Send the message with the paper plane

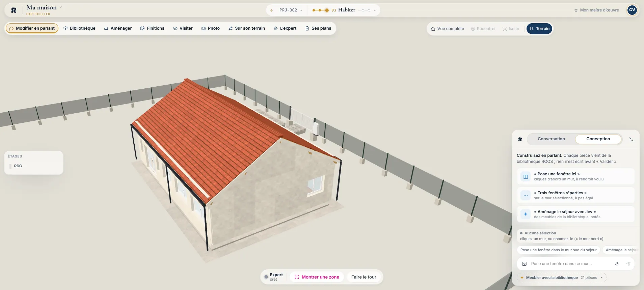pos(628,264)
